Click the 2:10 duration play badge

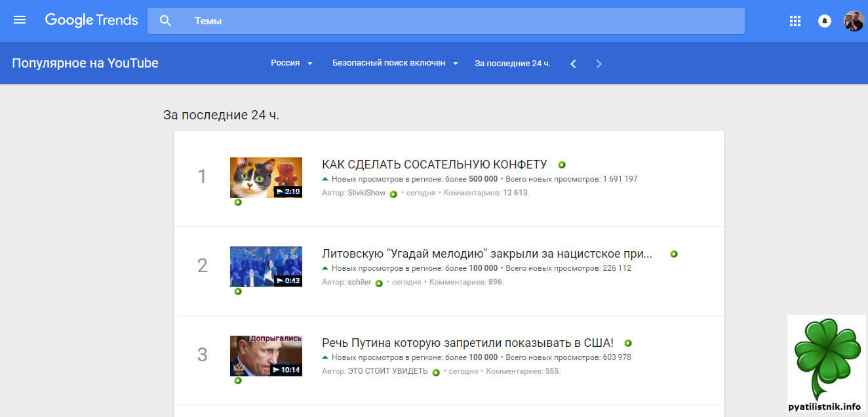[288, 191]
